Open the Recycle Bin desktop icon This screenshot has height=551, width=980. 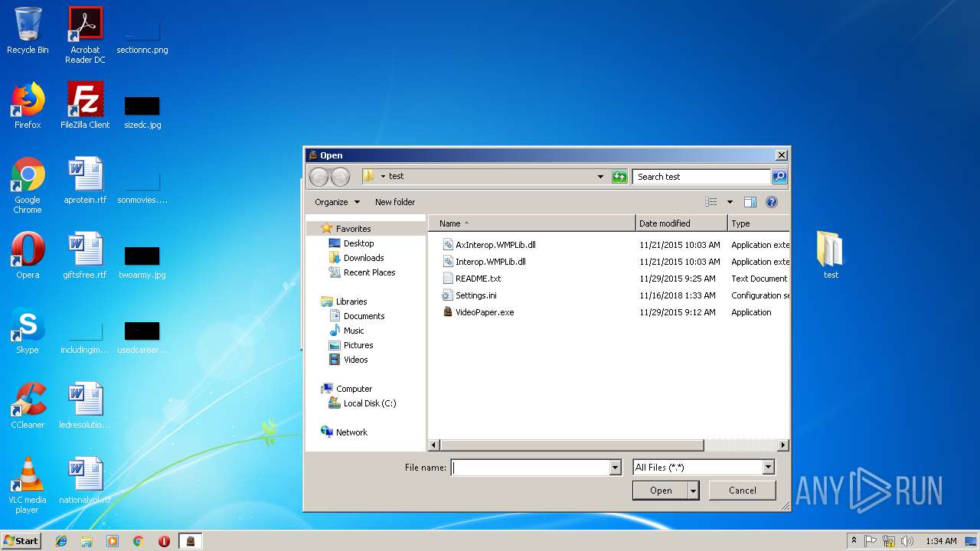click(x=28, y=31)
